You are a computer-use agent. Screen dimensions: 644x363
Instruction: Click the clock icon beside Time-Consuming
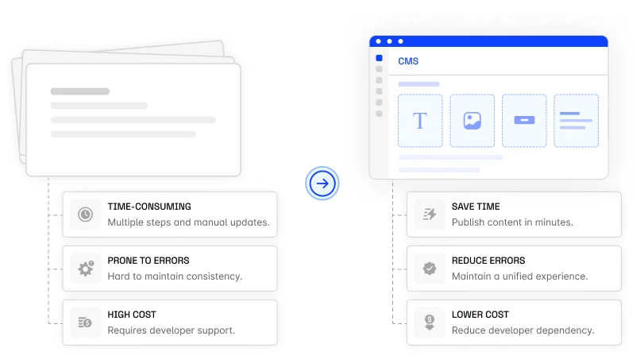click(86, 214)
